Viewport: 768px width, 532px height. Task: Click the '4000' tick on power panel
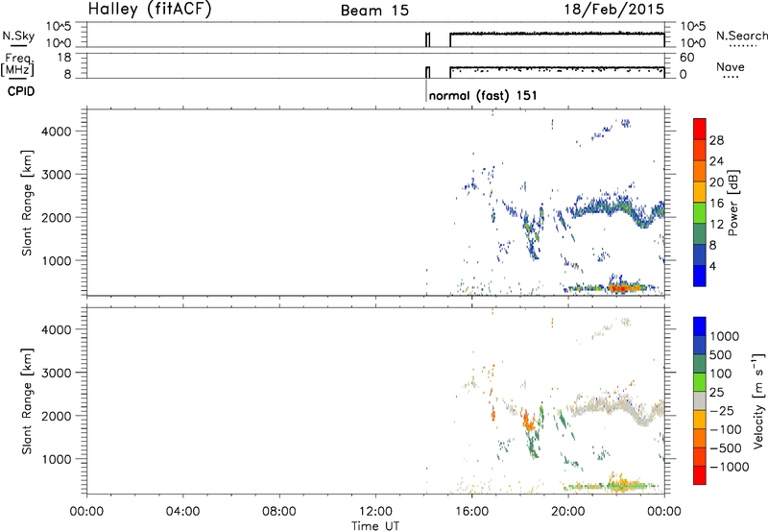click(56, 132)
